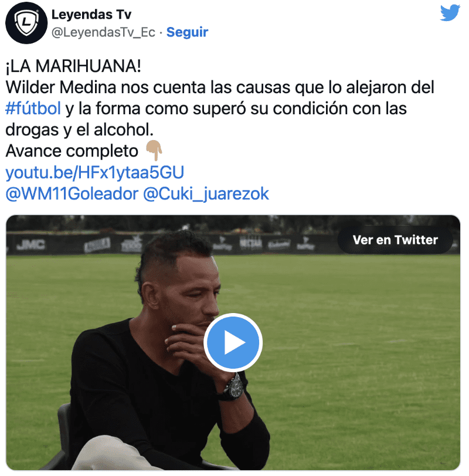Click the Twitter bird logo
This screenshot has width=469, height=476.
[x=450, y=13]
